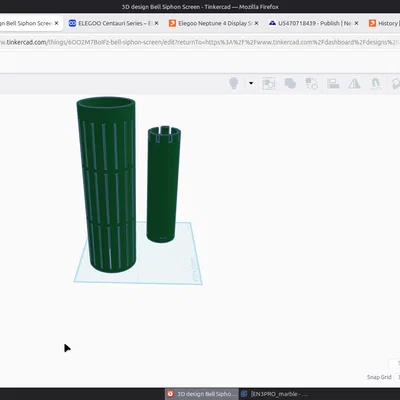
Task: Click the Bulk select icon in toolbar
Action: pos(268,83)
